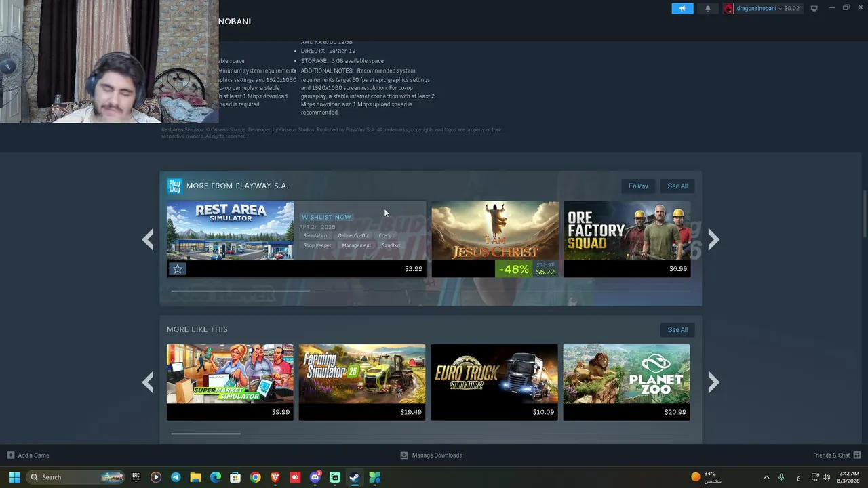The height and width of the screenshot is (488, 868).
Task: Click the Shop Keeper tag
Action: (x=317, y=245)
